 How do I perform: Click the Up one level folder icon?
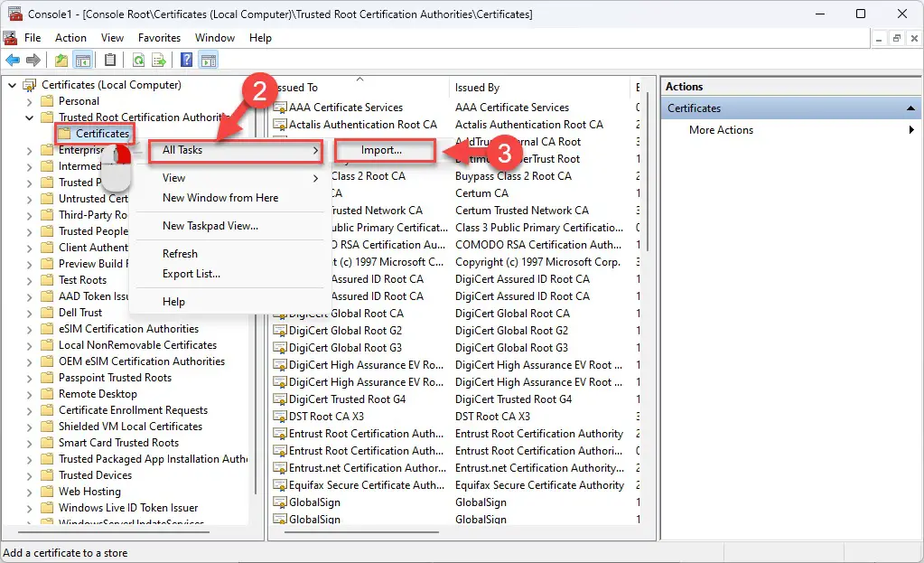click(61, 61)
